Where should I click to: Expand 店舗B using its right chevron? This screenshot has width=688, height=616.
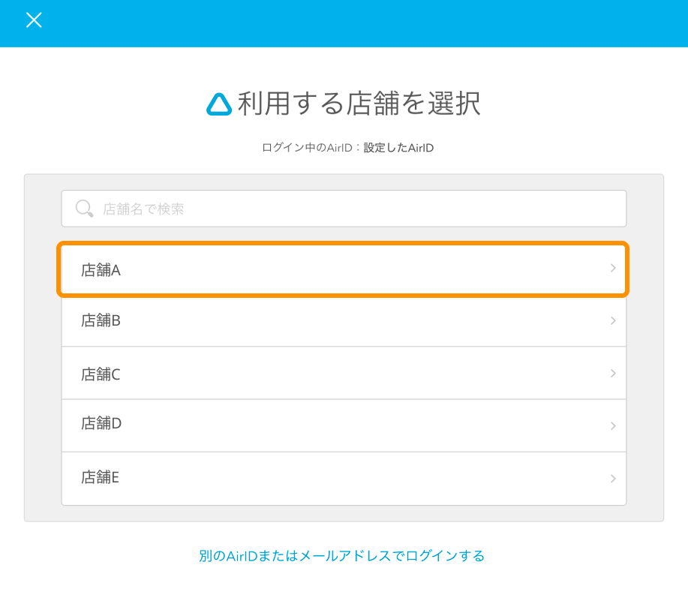pos(613,321)
